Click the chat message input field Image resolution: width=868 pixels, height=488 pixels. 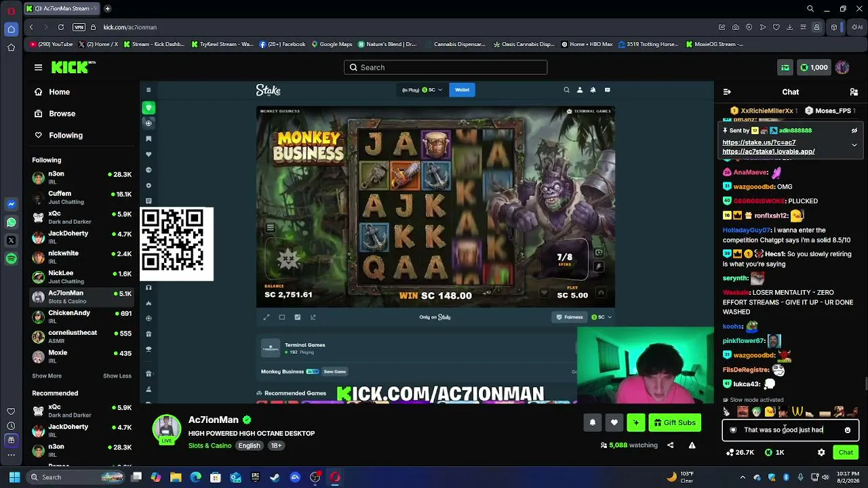790,430
